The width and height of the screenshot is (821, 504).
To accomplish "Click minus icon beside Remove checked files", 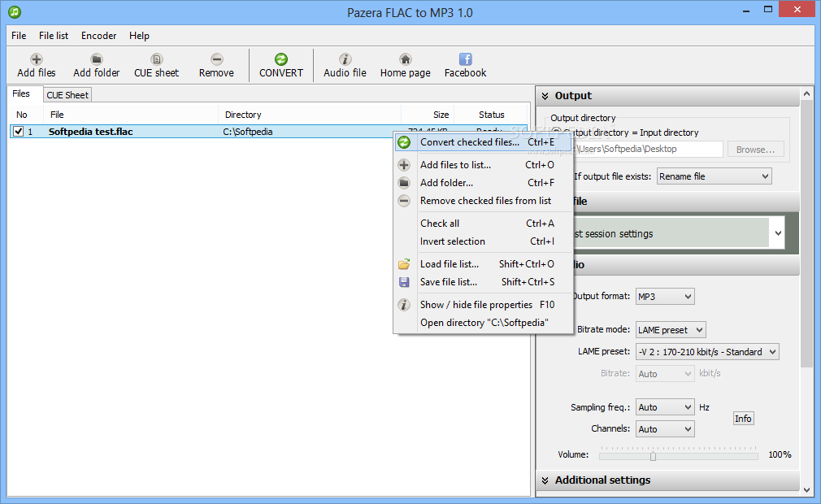I will click(x=404, y=201).
